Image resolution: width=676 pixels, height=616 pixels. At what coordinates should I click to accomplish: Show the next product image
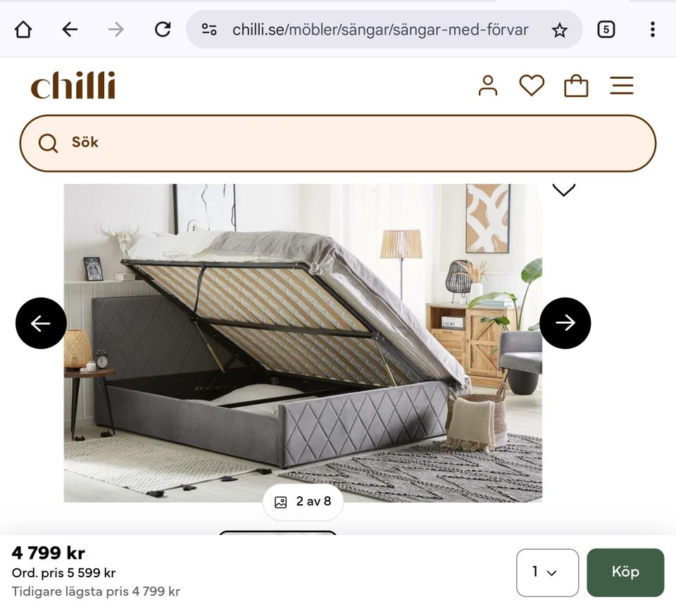tap(565, 323)
